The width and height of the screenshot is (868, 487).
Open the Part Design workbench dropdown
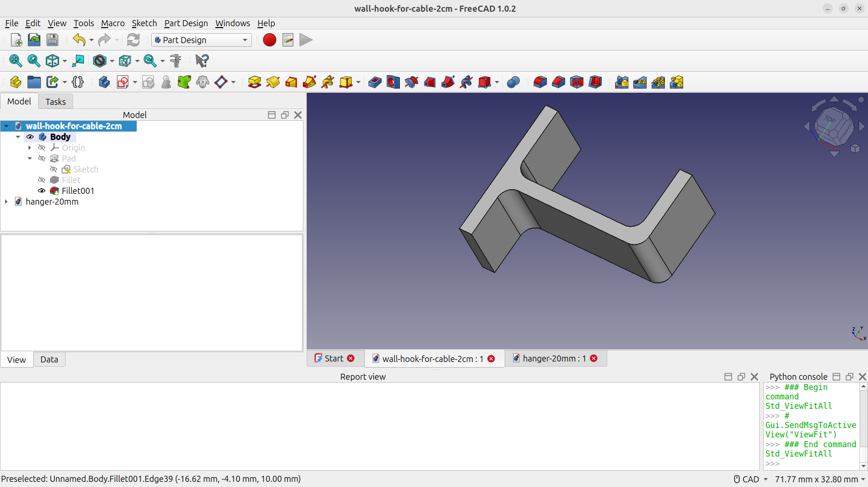click(202, 40)
